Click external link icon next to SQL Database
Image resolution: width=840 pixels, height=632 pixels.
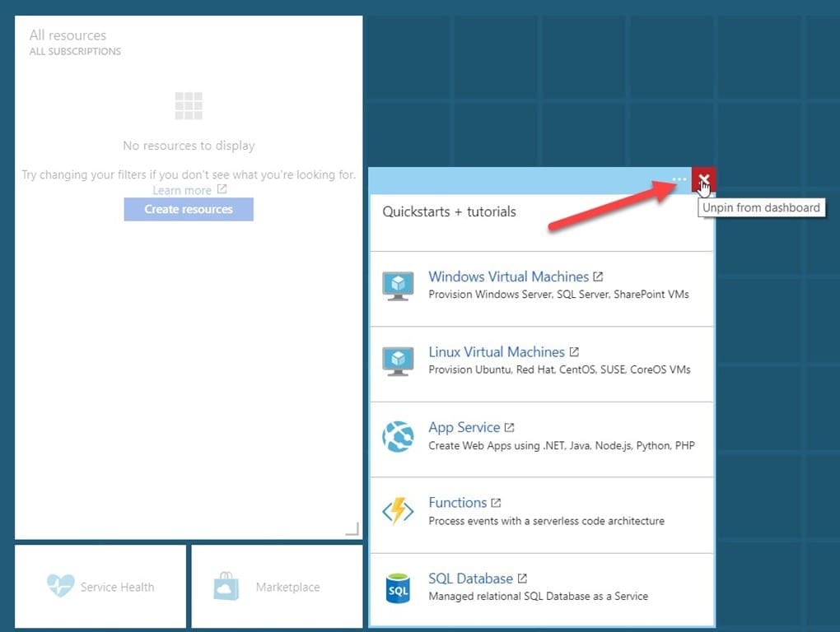coord(522,578)
